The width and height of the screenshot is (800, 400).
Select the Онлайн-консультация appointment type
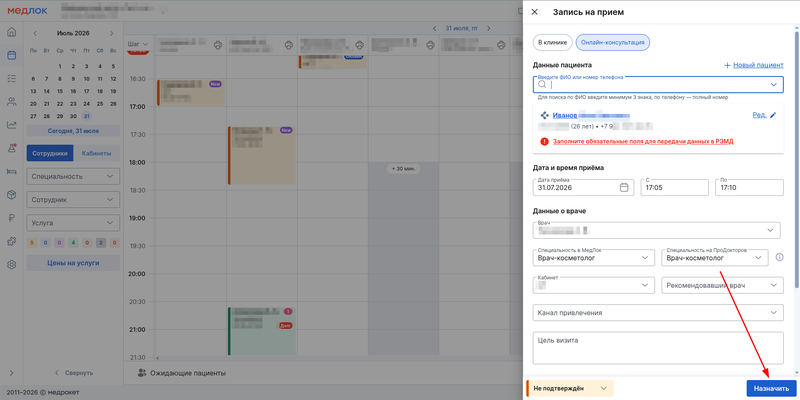click(613, 43)
